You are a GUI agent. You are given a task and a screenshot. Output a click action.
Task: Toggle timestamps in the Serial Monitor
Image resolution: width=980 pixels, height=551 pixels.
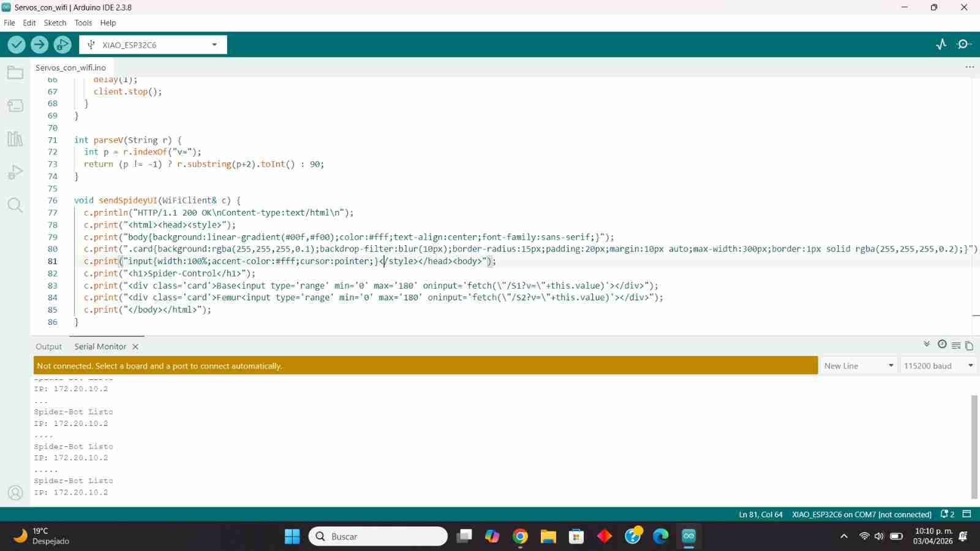coord(942,344)
